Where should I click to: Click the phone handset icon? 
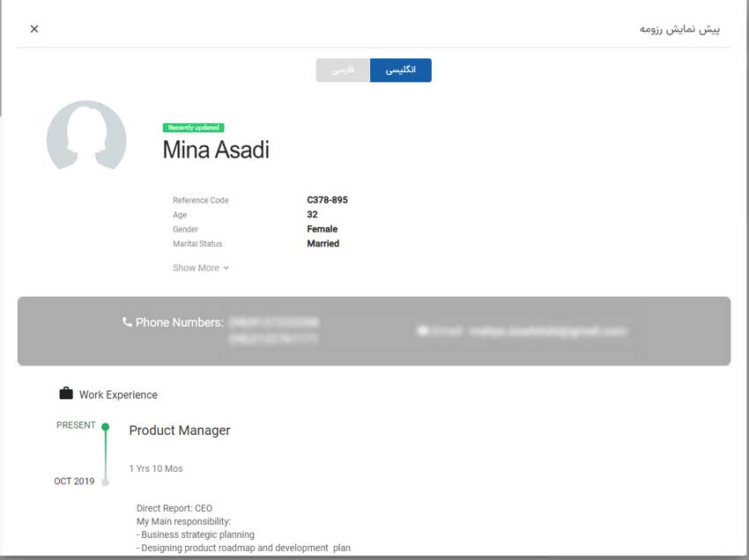[127, 322]
